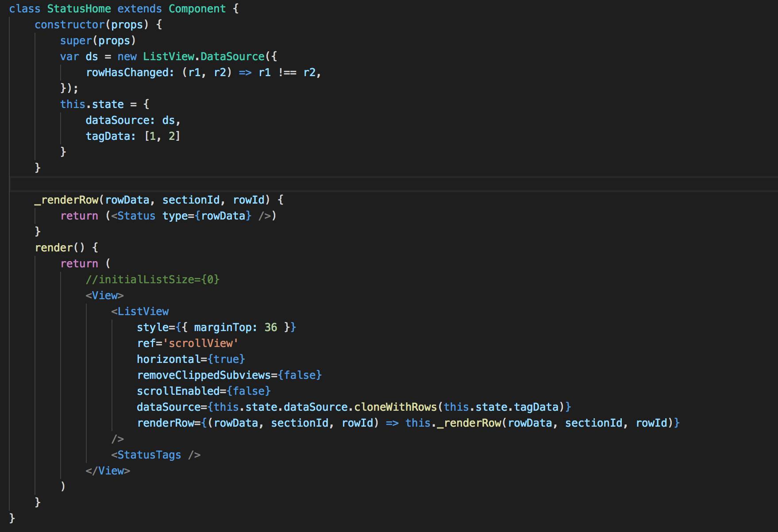This screenshot has width=778, height=532.
Task: Click the 'type' attribute of Status
Action: coord(175,216)
